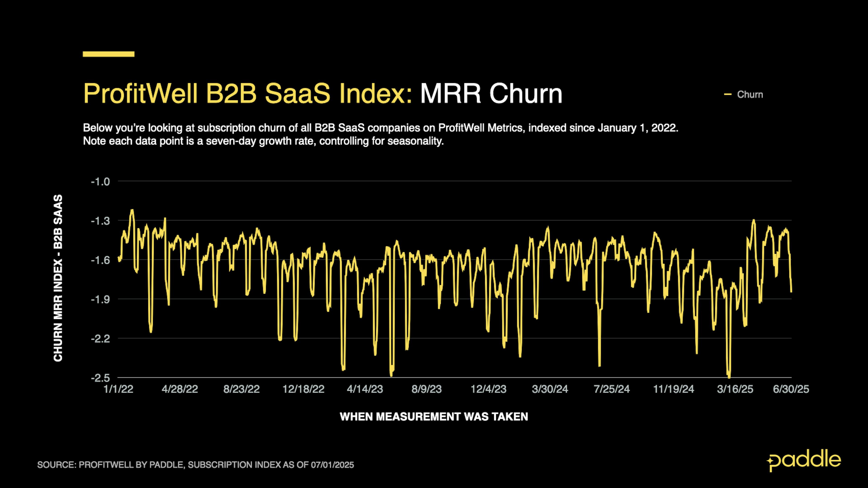Click the 8/23/22 x-axis date
This screenshot has width=868, height=488.
point(242,389)
